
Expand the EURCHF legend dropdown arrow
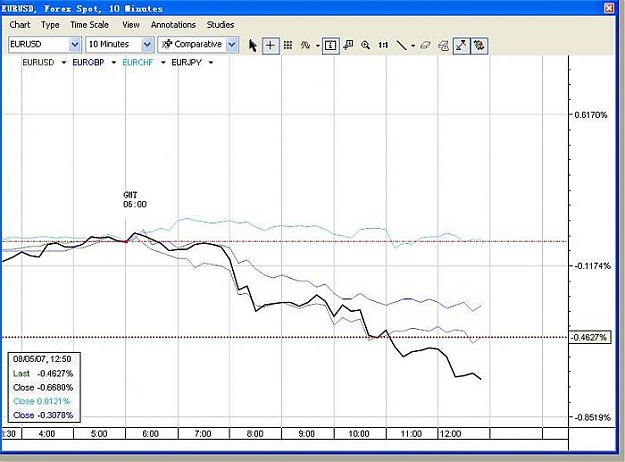pos(163,63)
